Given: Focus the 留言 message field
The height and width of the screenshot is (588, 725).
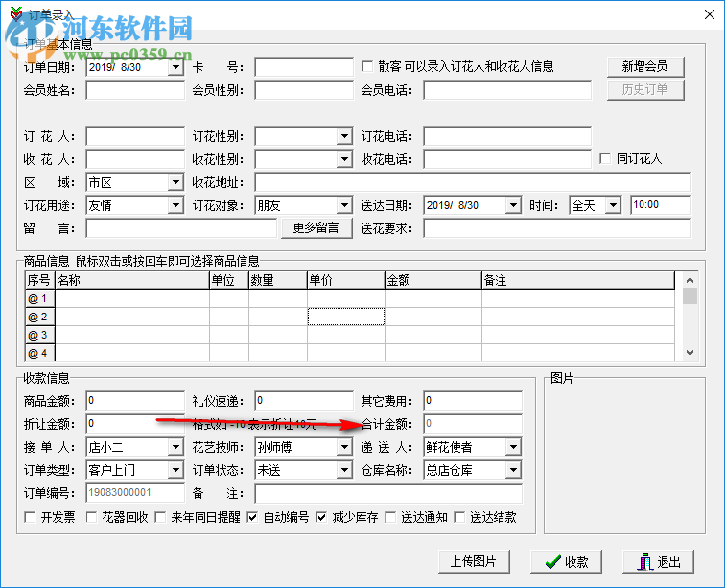Looking at the screenshot, I should (x=181, y=228).
